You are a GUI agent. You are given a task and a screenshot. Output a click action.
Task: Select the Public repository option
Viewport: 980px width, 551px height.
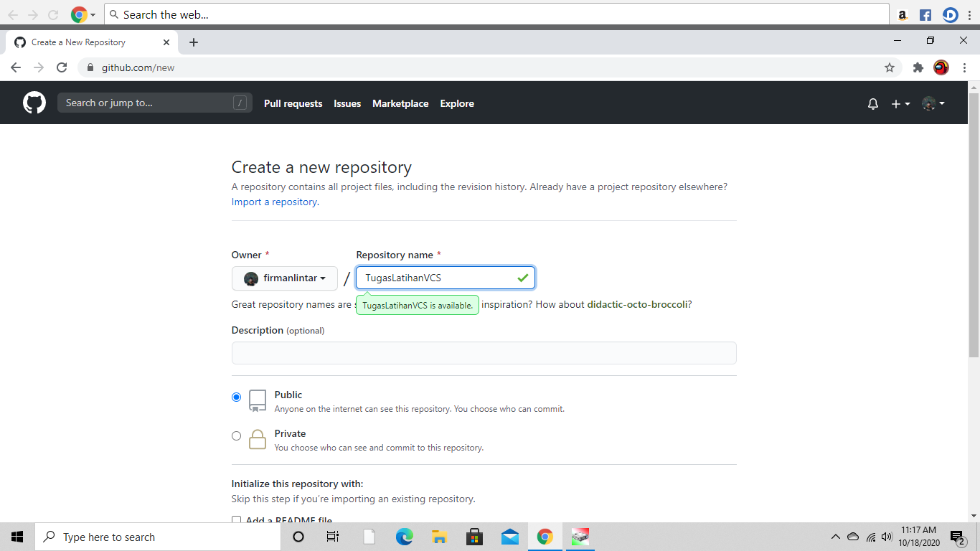(236, 396)
